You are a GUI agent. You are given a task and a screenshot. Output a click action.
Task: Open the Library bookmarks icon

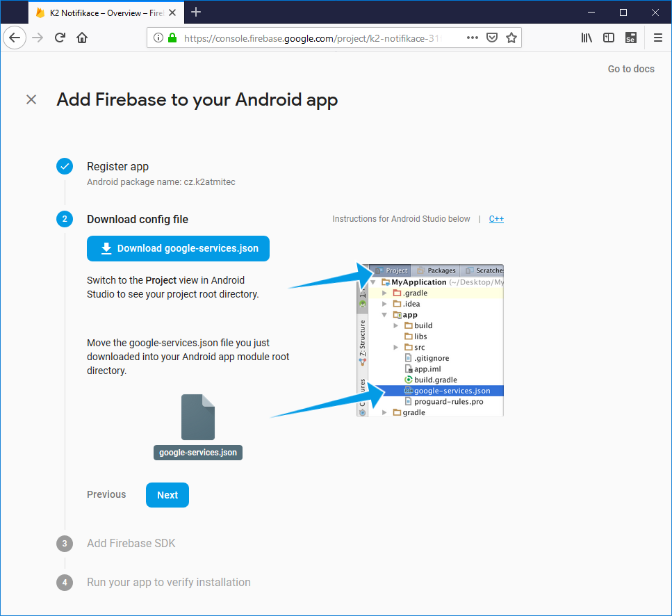587,38
